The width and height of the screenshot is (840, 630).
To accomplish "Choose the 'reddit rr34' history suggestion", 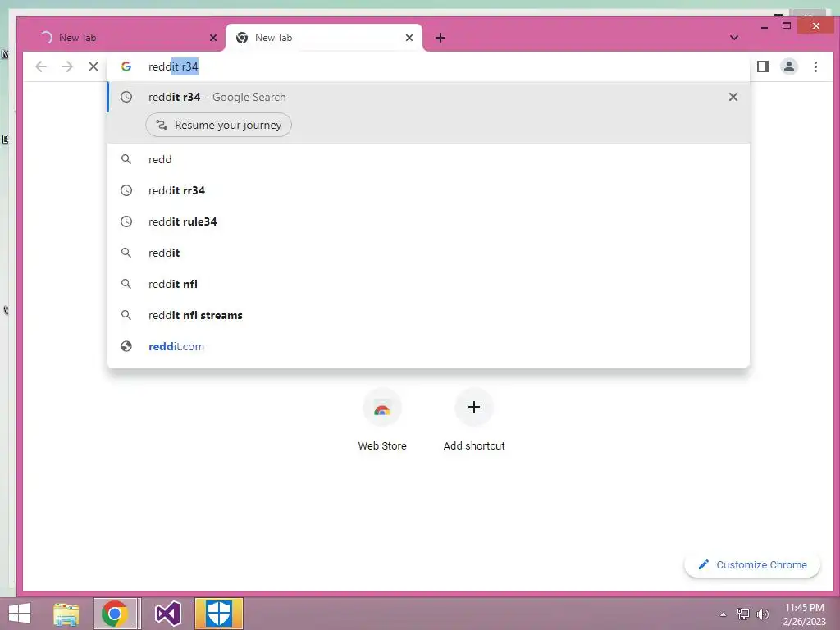I will point(428,190).
